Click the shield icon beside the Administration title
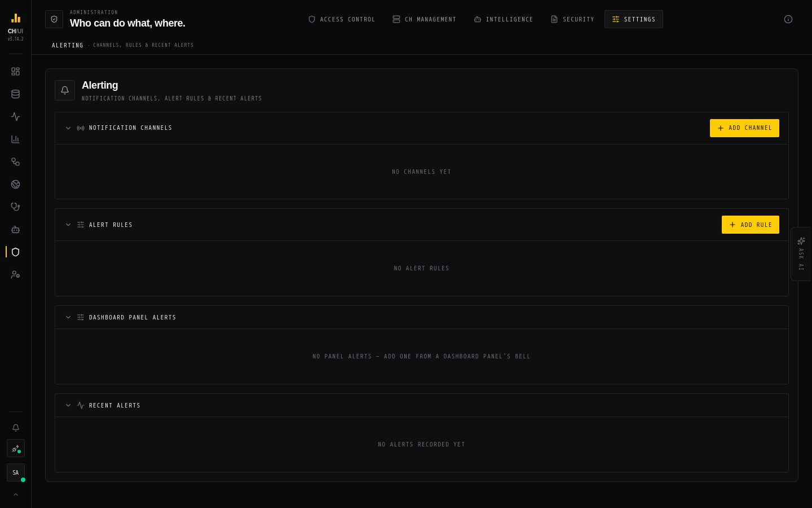The height and width of the screenshot is (508, 812). click(x=54, y=19)
